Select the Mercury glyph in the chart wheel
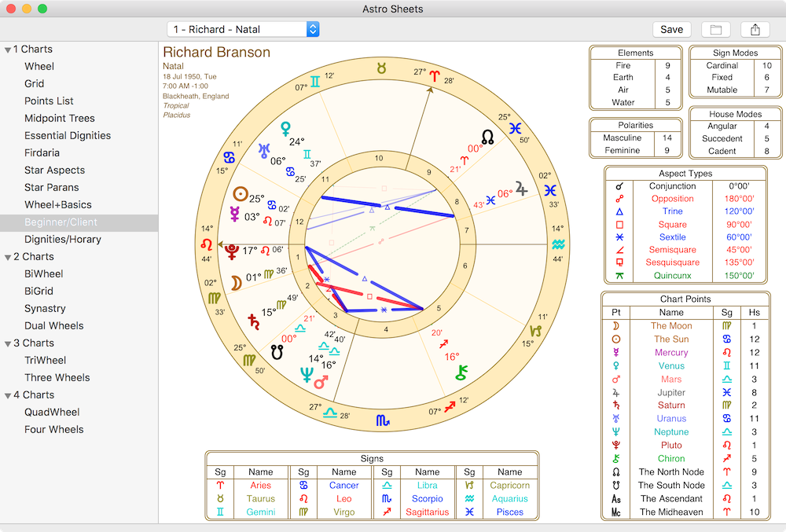 click(x=234, y=214)
